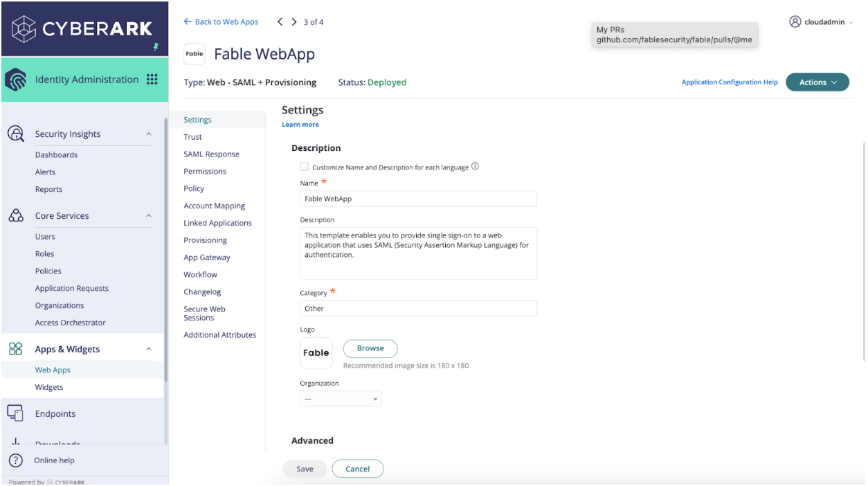Open Policies under Core Services
The image size is (868, 486).
48,271
